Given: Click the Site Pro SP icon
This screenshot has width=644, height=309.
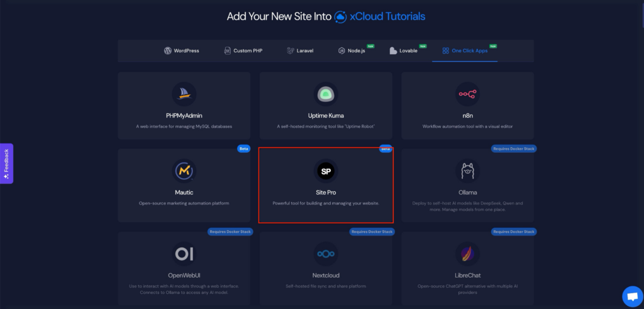Looking at the screenshot, I should (326, 171).
